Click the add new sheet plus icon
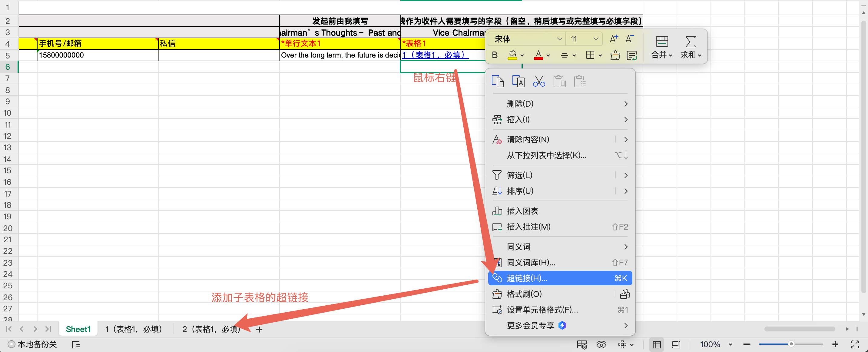Viewport: 868px width, 352px height. (x=259, y=329)
